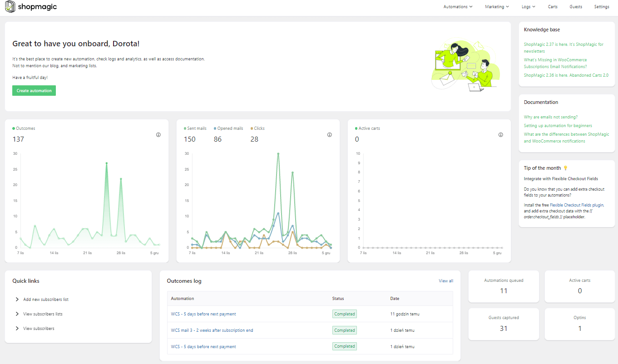
Task: Open ShopMagic 2.36 Abandoned Carts article
Action: [566, 75]
